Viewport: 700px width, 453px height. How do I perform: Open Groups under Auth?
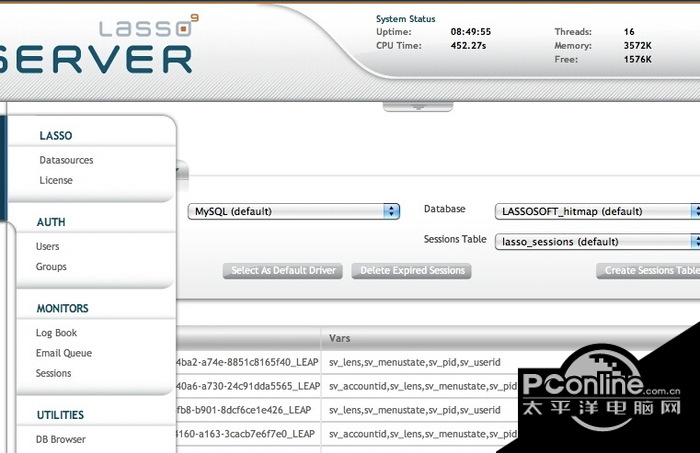tap(51, 266)
